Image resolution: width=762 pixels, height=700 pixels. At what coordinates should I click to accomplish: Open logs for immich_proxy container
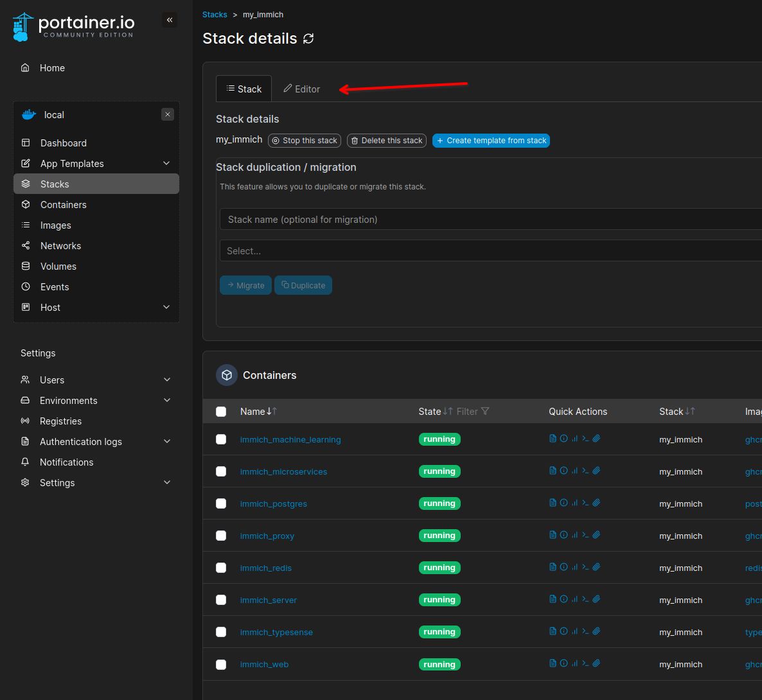click(x=553, y=535)
